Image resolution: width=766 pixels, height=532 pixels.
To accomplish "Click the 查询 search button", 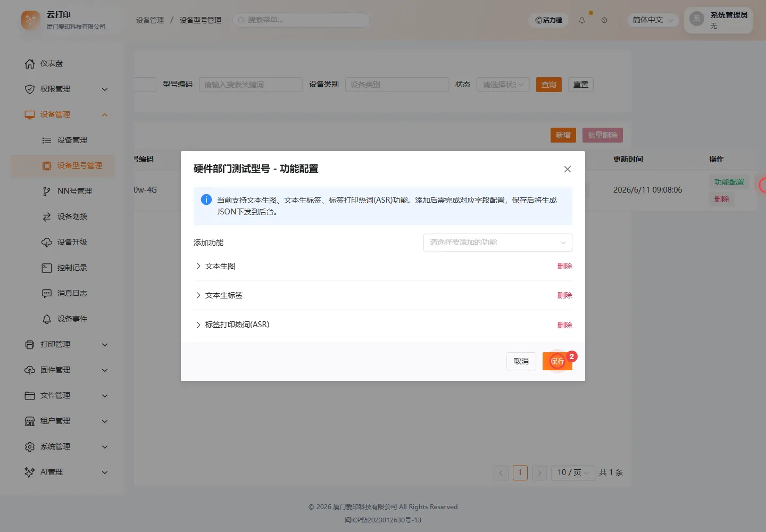I will click(x=549, y=85).
